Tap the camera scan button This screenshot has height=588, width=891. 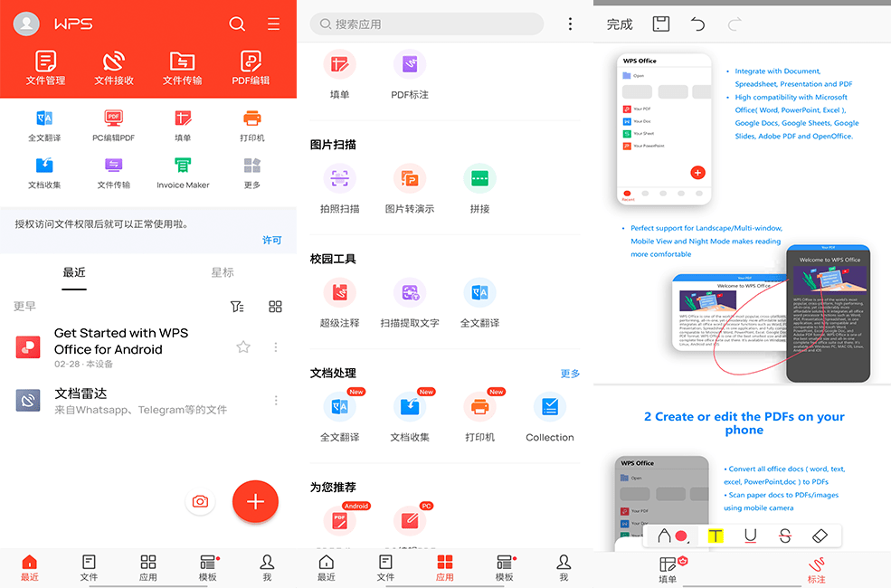click(200, 502)
